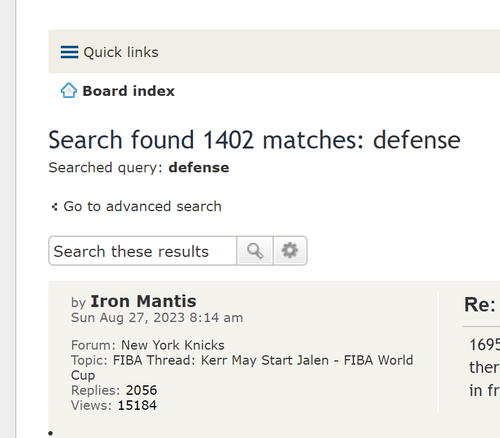
Task: Go to the Board index link
Action: [x=128, y=91]
